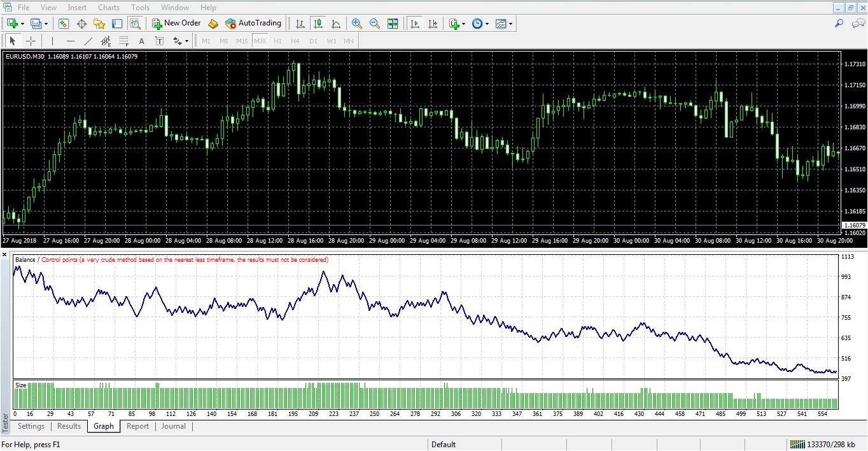Select the Crosshair tool
The width and height of the screenshot is (868, 451).
[x=31, y=41]
